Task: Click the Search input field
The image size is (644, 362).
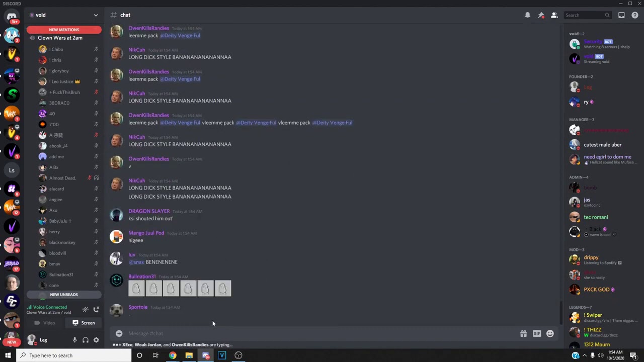Action: point(587,15)
